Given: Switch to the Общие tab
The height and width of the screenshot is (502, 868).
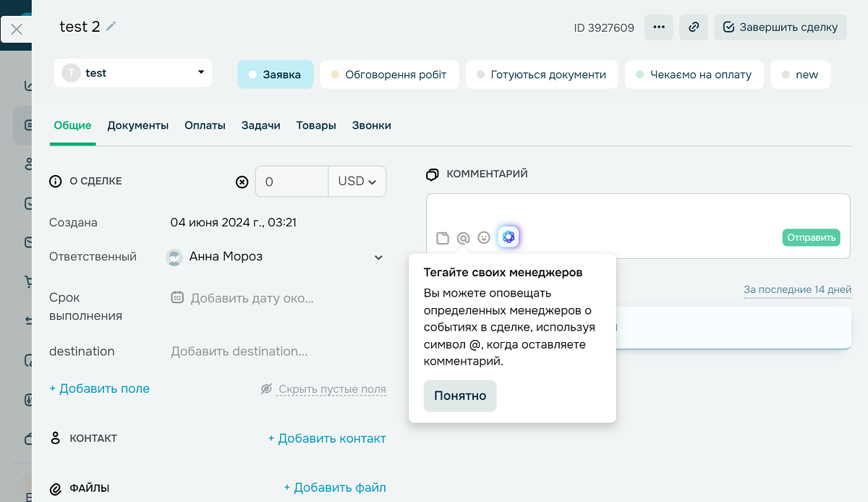Looking at the screenshot, I should tap(72, 125).
